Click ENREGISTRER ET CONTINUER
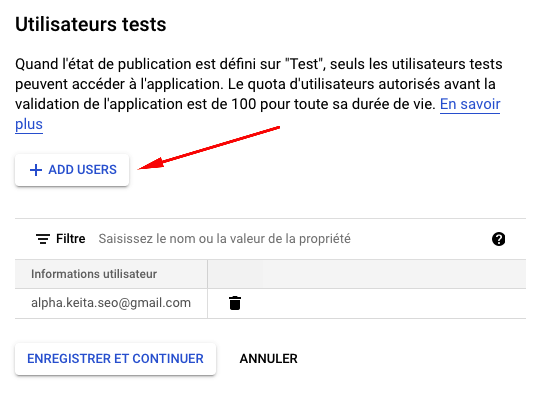Screen dimensions: 537x402 (115, 359)
